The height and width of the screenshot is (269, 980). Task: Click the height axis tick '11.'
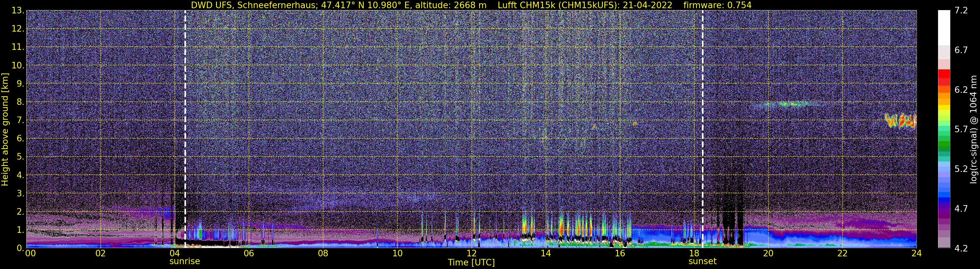click(x=18, y=47)
